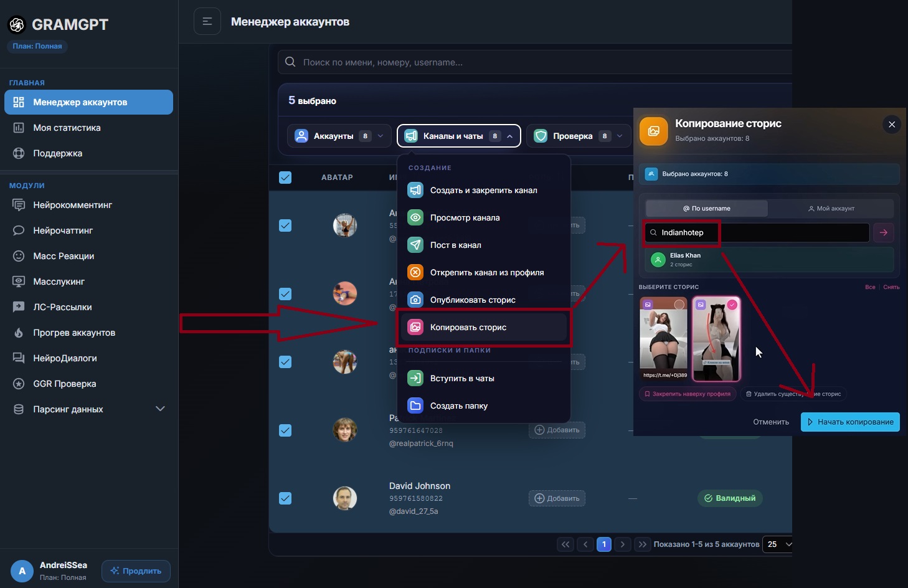Click Начать копирование button
908x588 pixels.
(x=850, y=422)
